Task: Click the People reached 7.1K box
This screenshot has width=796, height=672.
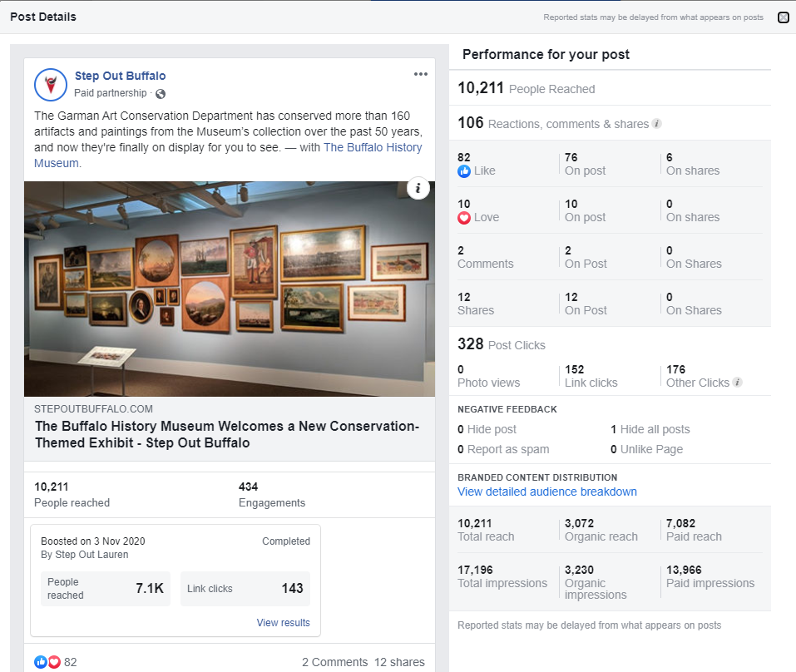Action: (x=106, y=589)
